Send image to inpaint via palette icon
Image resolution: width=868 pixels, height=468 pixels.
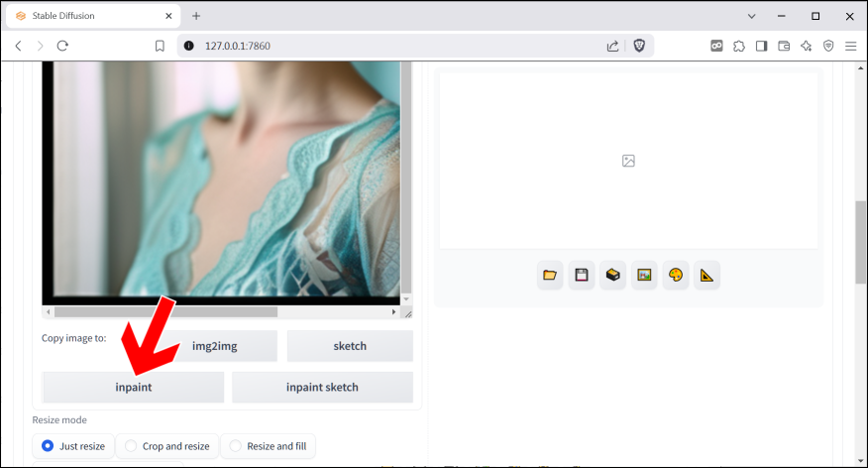tap(676, 275)
